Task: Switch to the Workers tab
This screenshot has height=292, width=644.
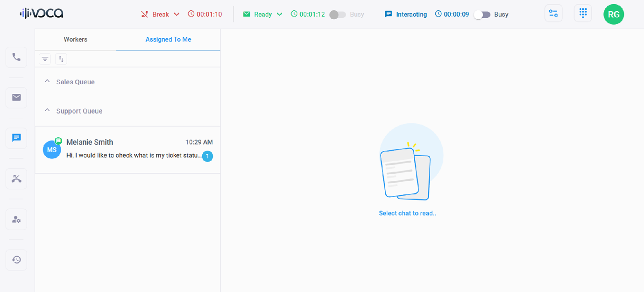Action: tap(76, 40)
